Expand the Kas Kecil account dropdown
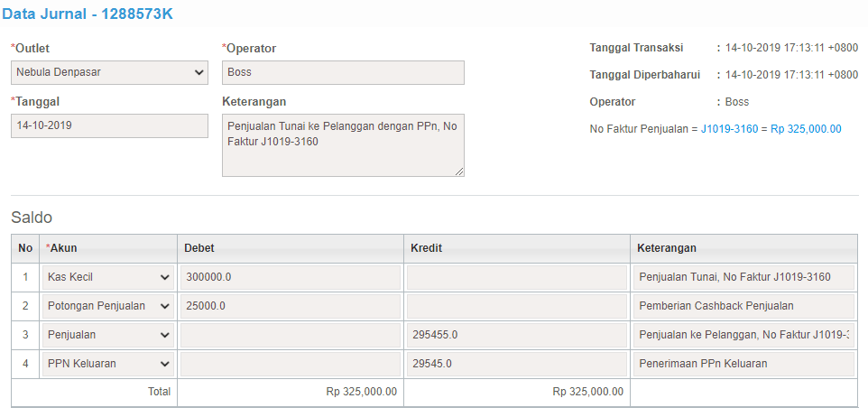Image resolution: width=868 pixels, height=417 pixels. [108, 277]
